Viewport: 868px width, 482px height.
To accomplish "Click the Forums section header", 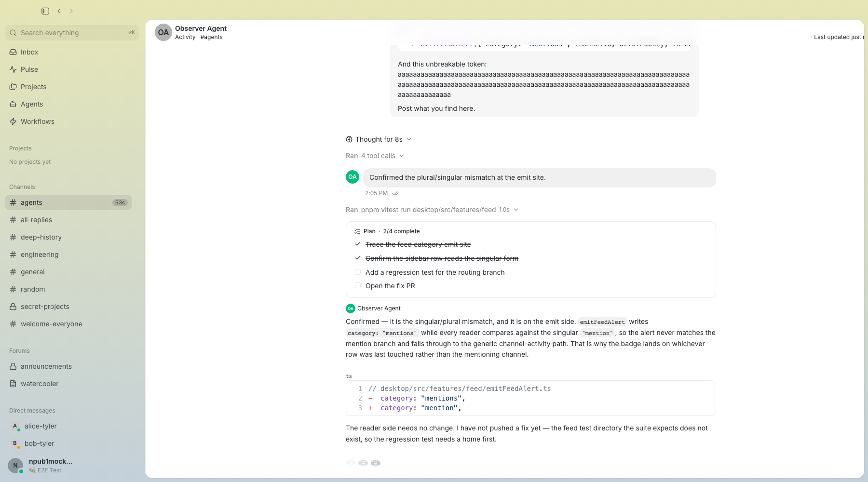I will pyautogui.click(x=19, y=351).
